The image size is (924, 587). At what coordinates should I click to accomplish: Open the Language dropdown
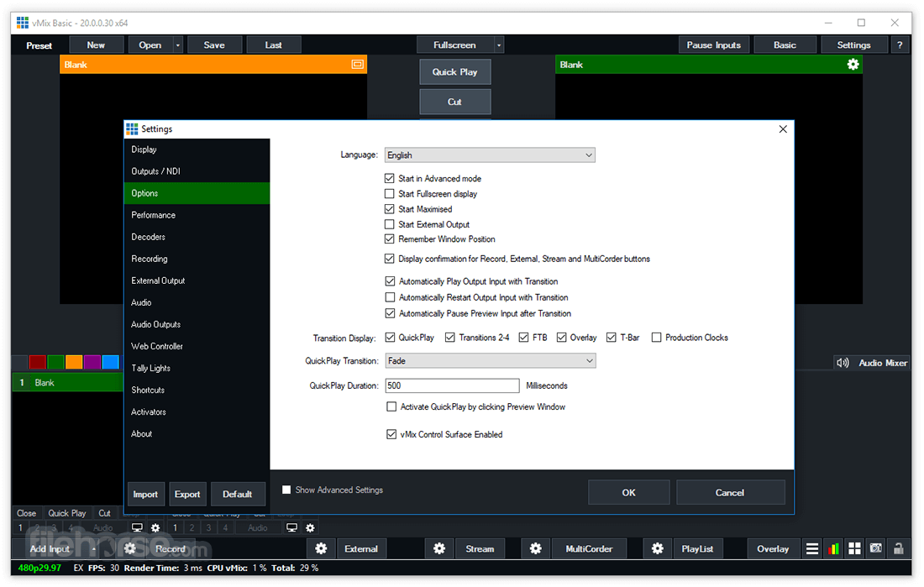[x=490, y=155]
